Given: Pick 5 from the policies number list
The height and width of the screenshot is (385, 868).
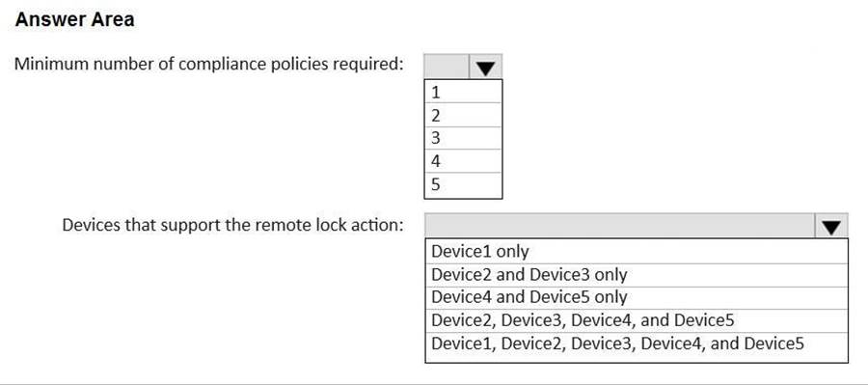Looking at the screenshot, I should point(463,185).
